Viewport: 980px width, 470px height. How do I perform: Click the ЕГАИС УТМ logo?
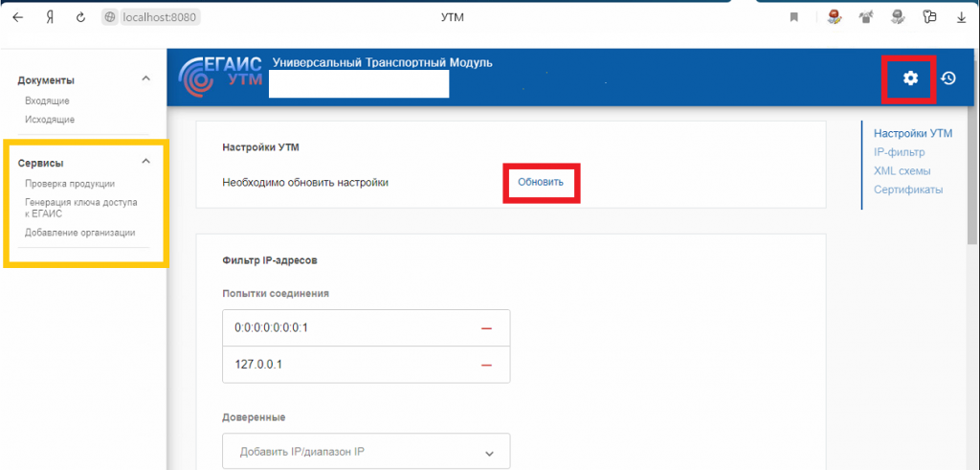coord(221,77)
